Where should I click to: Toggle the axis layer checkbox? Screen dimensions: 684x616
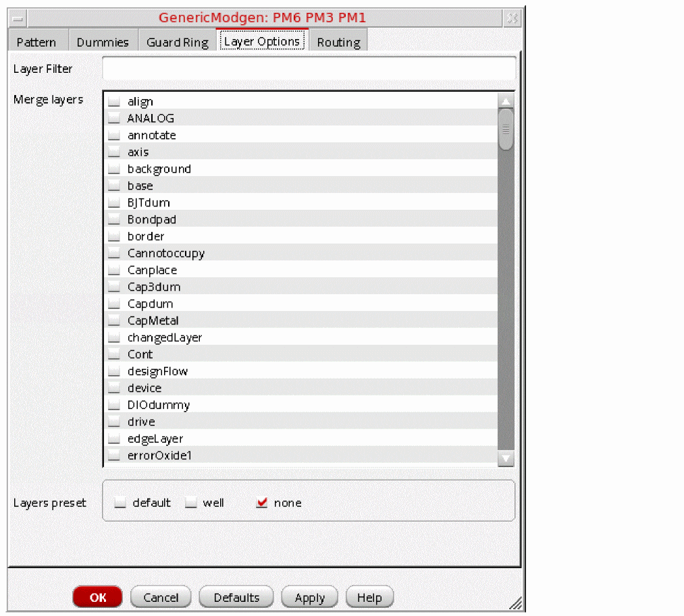pos(114,152)
